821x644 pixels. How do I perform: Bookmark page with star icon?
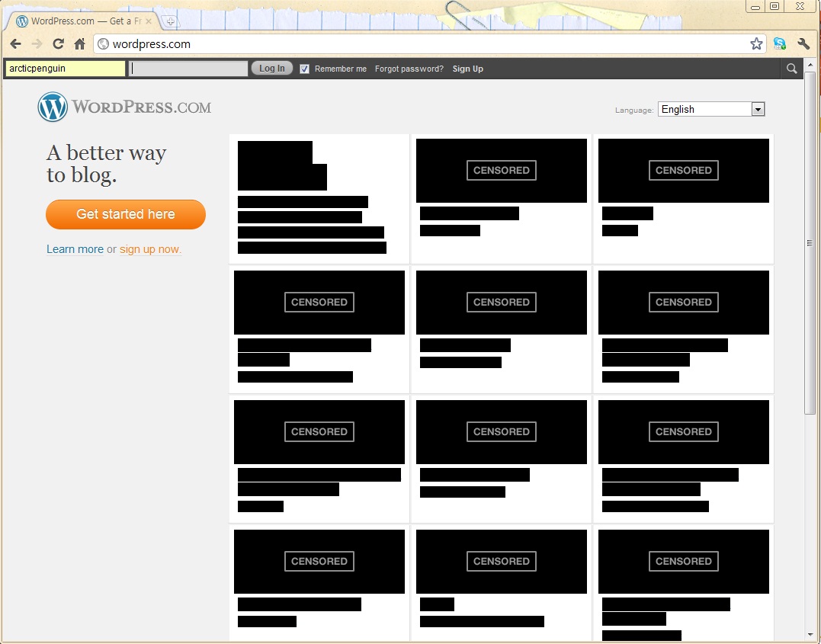[x=756, y=44]
